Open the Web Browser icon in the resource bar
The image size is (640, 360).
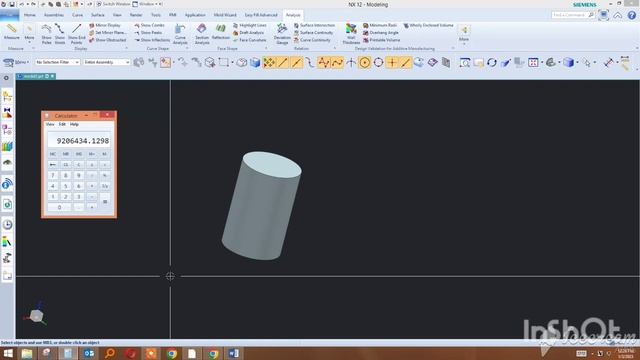(7, 204)
